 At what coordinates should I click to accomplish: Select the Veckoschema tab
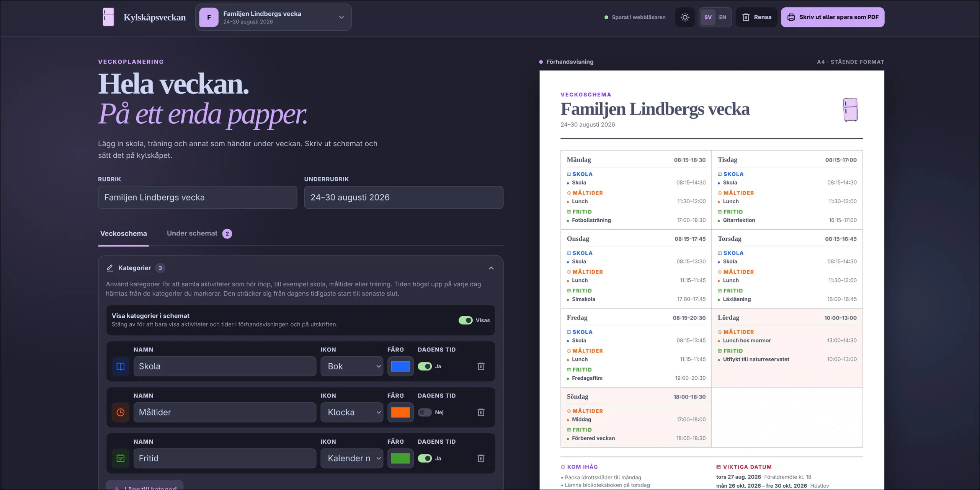(123, 234)
